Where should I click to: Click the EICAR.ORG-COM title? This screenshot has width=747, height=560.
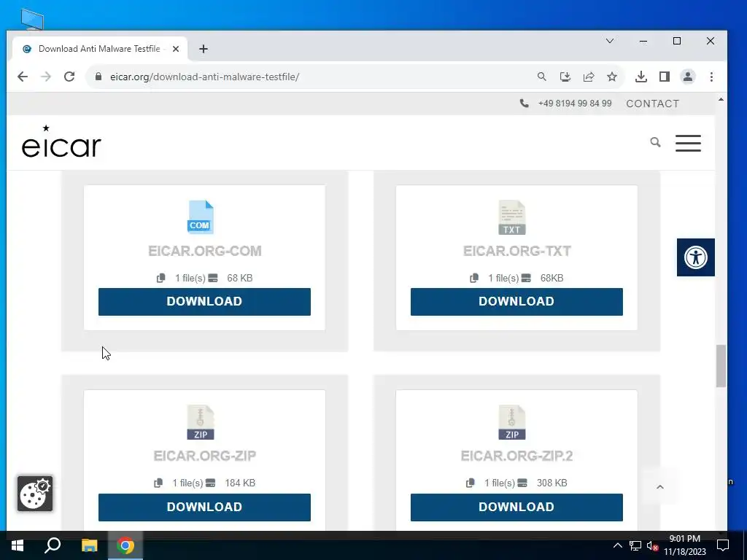click(x=205, y=251)
